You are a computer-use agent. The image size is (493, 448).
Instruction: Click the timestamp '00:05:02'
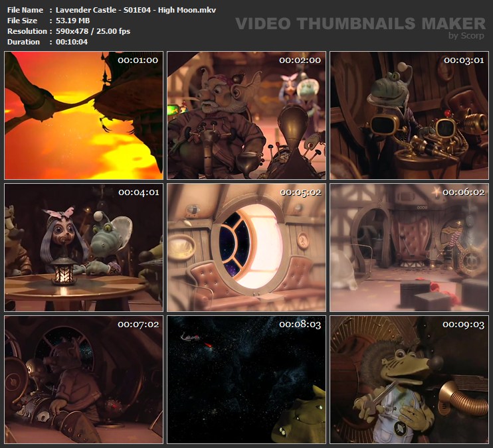(300, 192)
